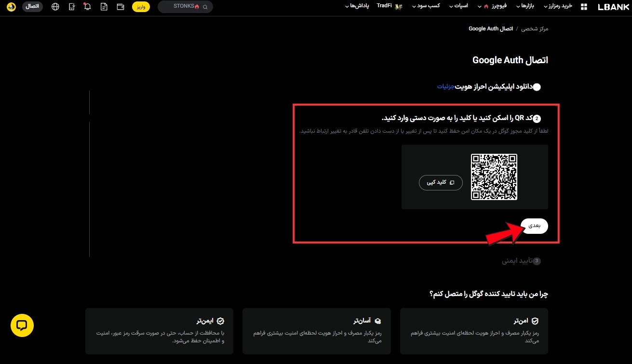Open the notifications bell
This screenshot has height=364, width=632.
(x=88, y=7)
